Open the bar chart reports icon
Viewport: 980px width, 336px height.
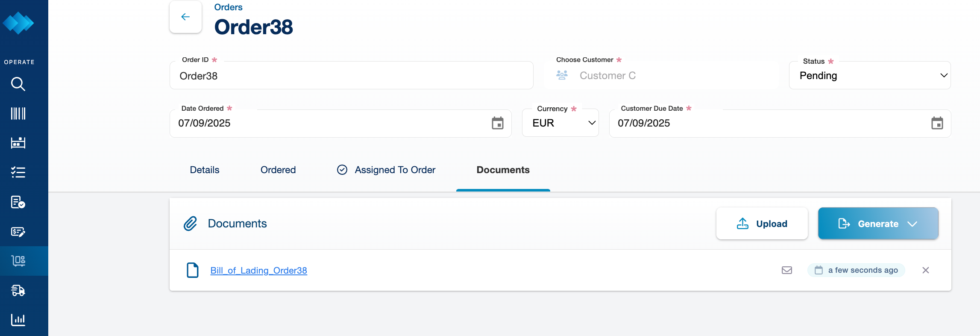[x=18, y=320]
